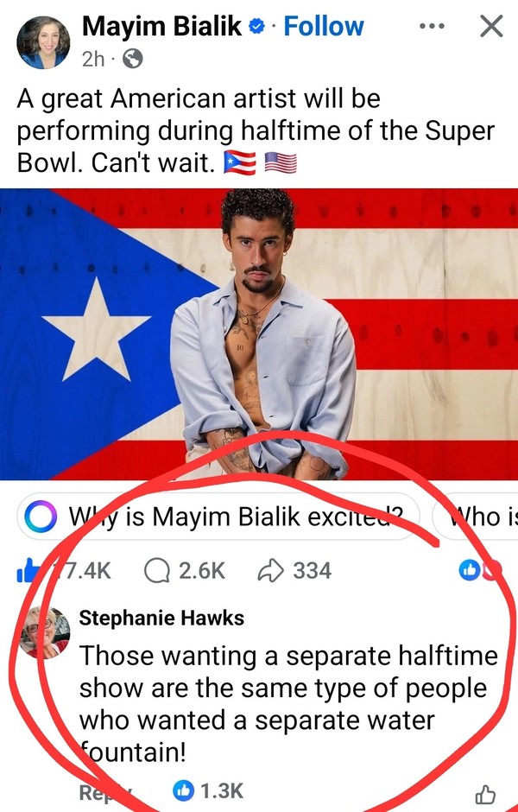Open the three-dot post options menu

pos(432,27)
